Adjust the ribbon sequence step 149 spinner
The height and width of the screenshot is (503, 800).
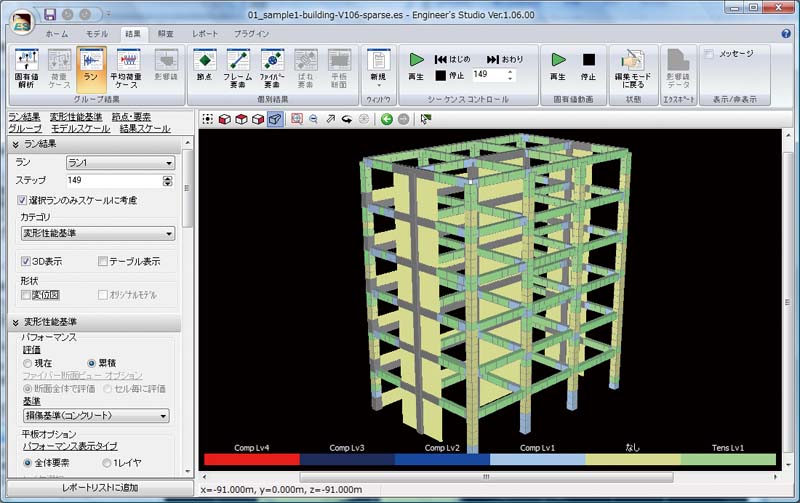tap(510, 75)
